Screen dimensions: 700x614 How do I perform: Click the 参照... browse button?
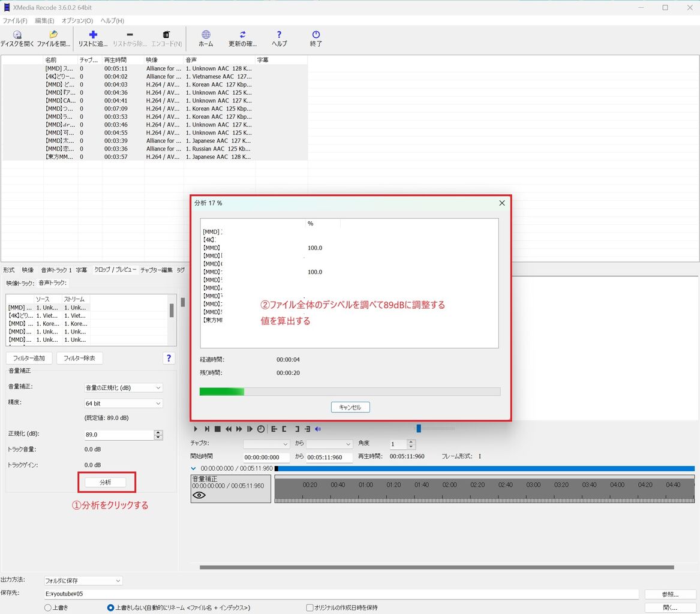pyautogui.click(x=670, y=594)
